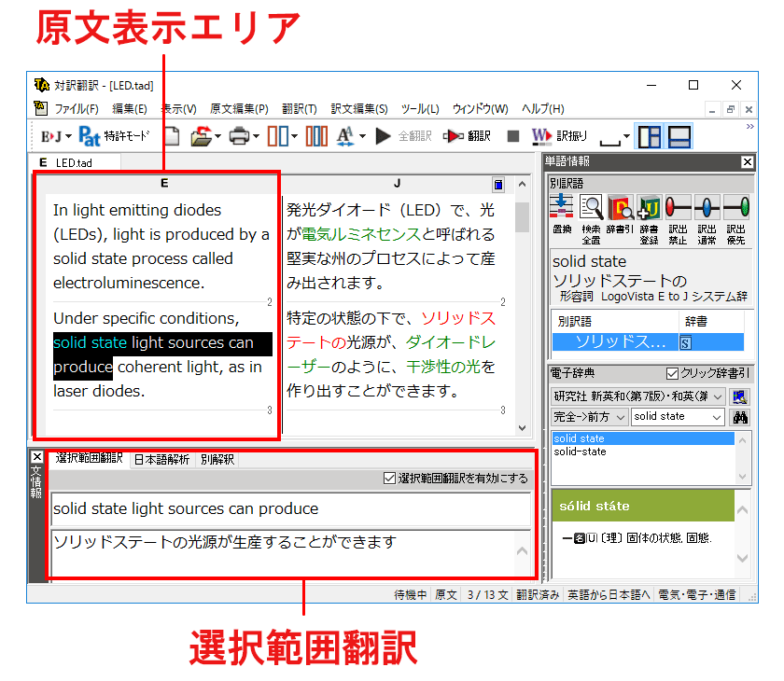Screen dimensions: 784x681
Task: Click the binoculars search icon
Action: pyautogui.click(x=740, y=417)
